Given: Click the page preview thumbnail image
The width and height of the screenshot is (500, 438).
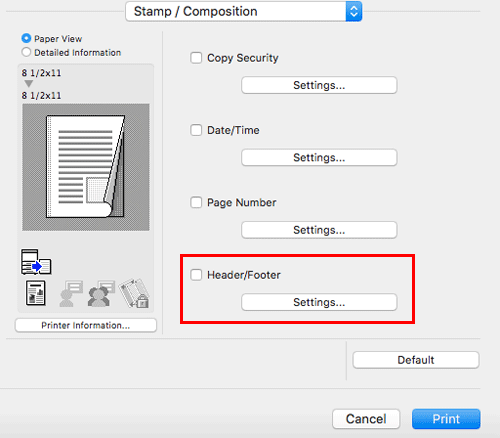Looking at the screenshot, I should click(x=86, y=167).
